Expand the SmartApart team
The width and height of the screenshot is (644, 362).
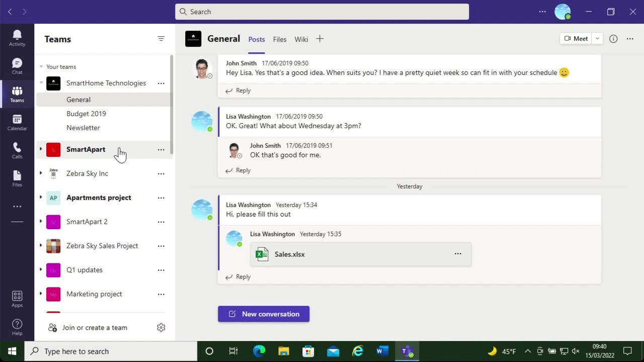(41, 149)
